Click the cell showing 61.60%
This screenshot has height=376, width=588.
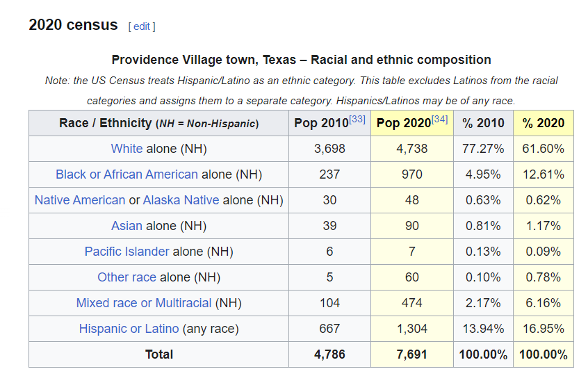click(544, 149)
